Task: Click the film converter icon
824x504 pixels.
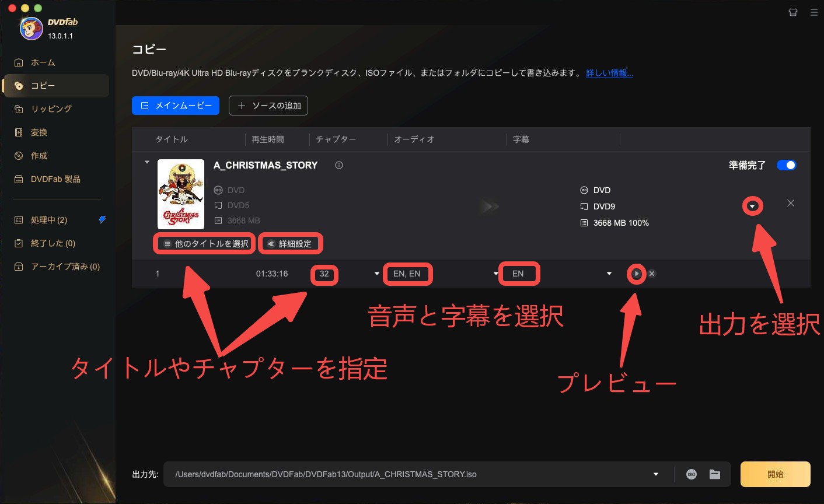Action: [19, 132]
